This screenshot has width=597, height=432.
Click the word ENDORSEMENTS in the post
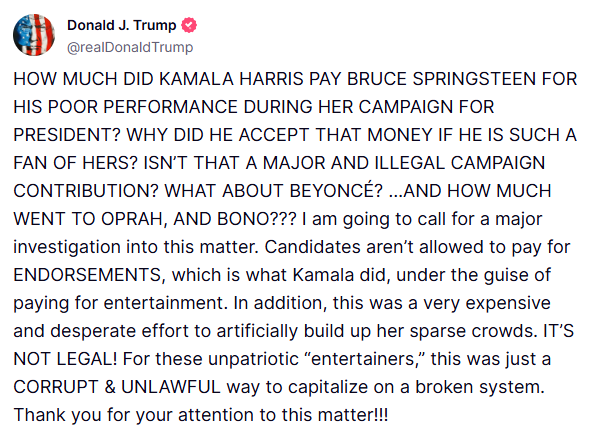[87, 275]
